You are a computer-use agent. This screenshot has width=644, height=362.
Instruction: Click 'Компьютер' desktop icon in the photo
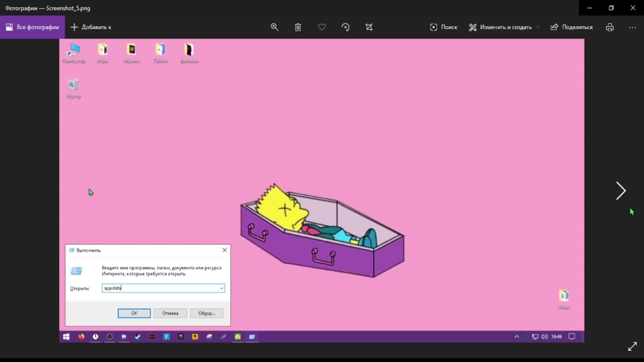pos(74,53)
